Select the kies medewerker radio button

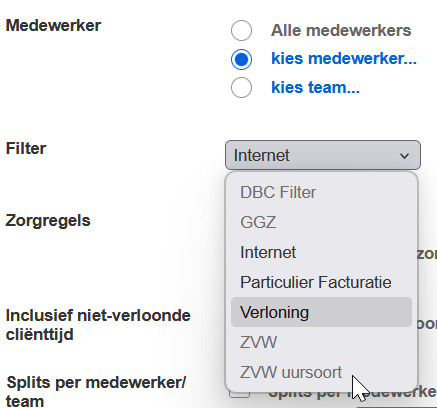(x=241, y=59)
